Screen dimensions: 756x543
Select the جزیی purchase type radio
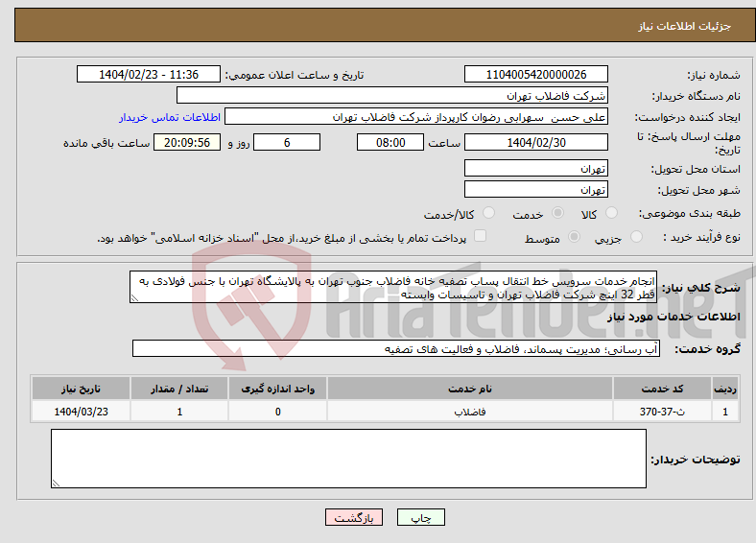[636, 236]
